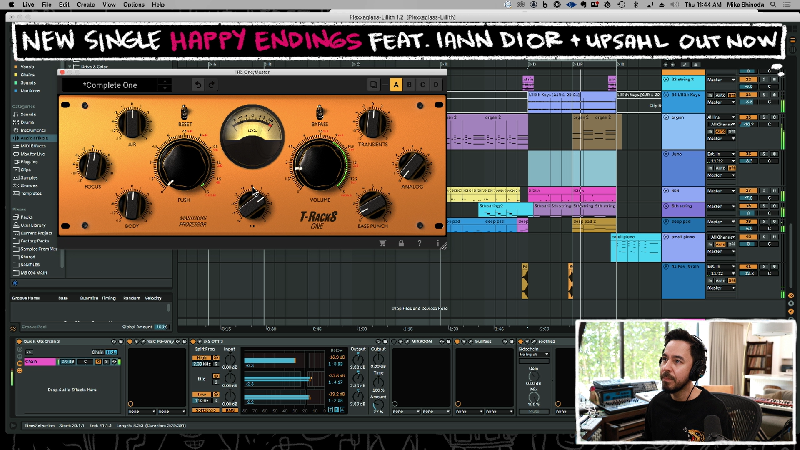Open the organ track 'All Ins' input dropdown
The image size is (800, 450).
(x=718, y=117)
